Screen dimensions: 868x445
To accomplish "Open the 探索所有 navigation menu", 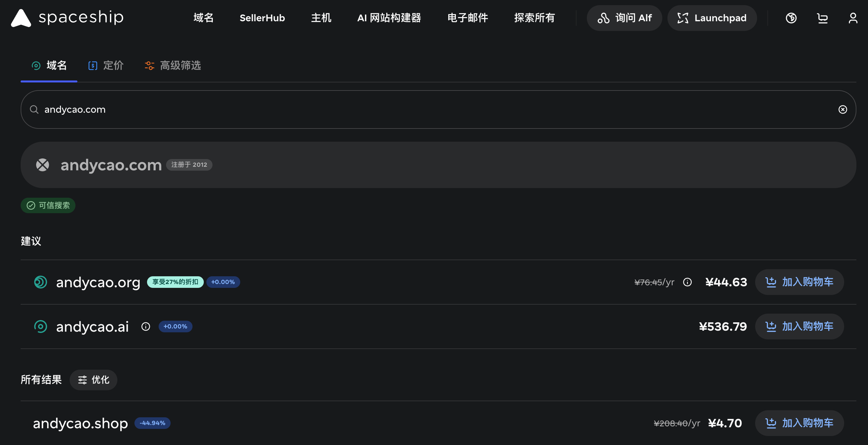I will [534, 18].
